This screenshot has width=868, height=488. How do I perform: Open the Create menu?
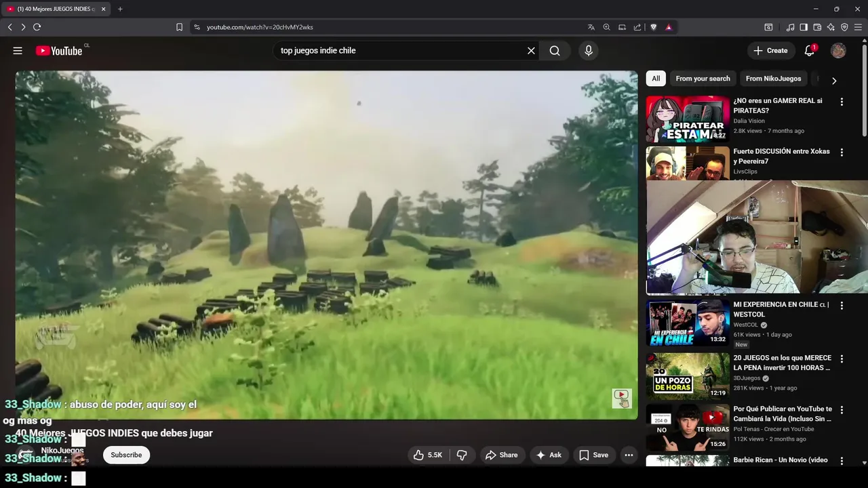770,51
